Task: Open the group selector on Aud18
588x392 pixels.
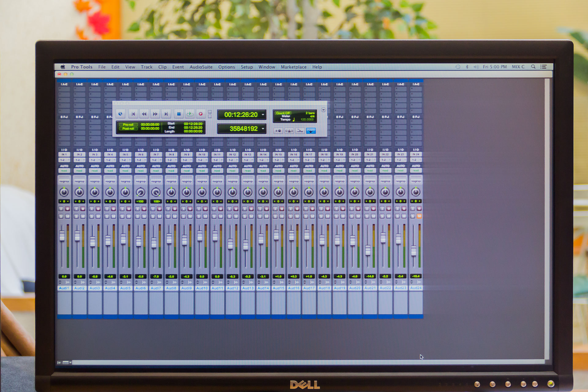Action: pos(324,181)
